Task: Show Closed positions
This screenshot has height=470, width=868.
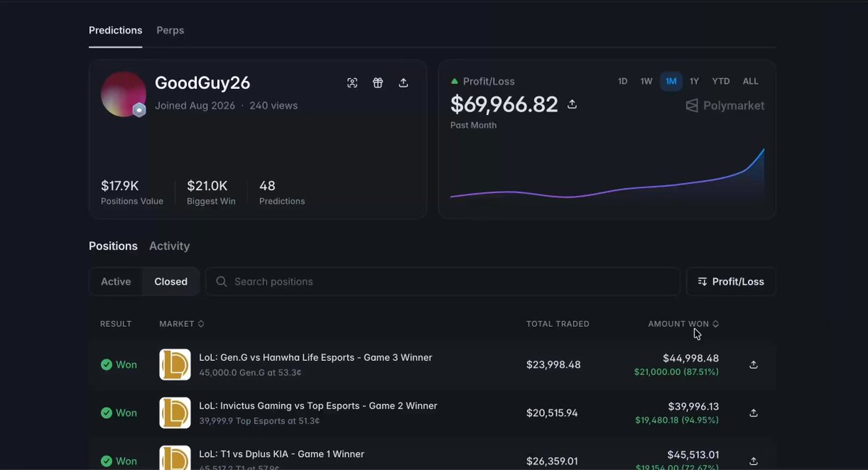Action: (x=171, y=281)
